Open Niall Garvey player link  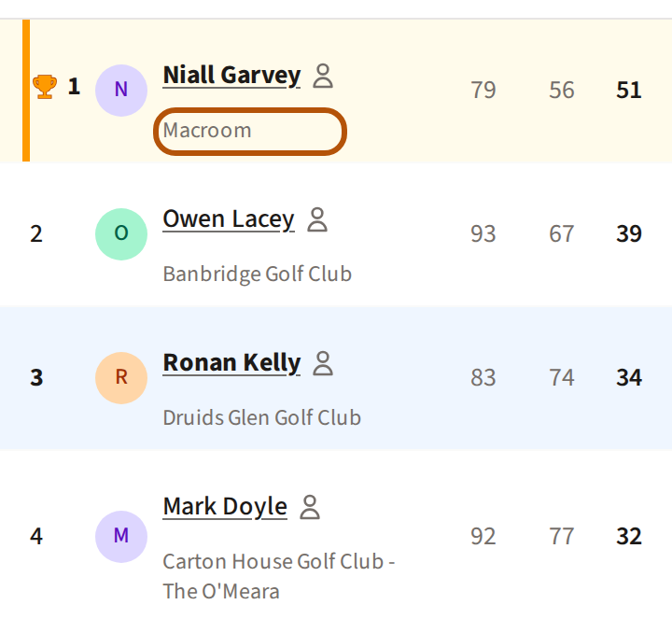coord(231,76)
